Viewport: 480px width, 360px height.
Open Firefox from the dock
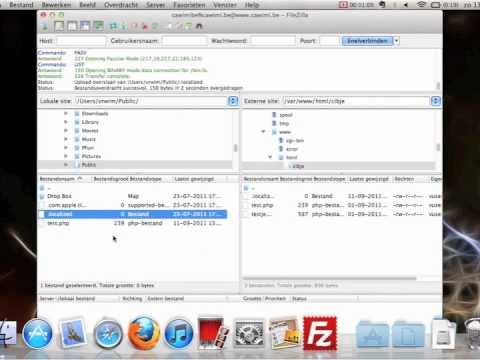(x=144, y=333)
